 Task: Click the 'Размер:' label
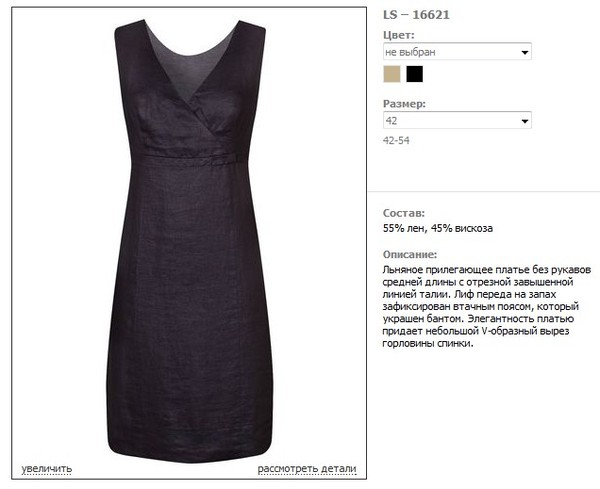pyautogui.click(x=404, y=104)
